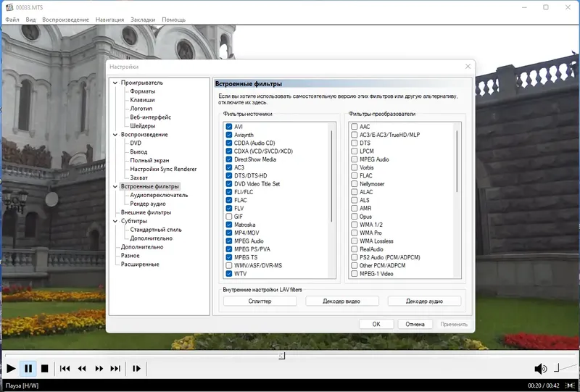
Task: Mute audio with the speaker icon
Action: pos(541,368)
